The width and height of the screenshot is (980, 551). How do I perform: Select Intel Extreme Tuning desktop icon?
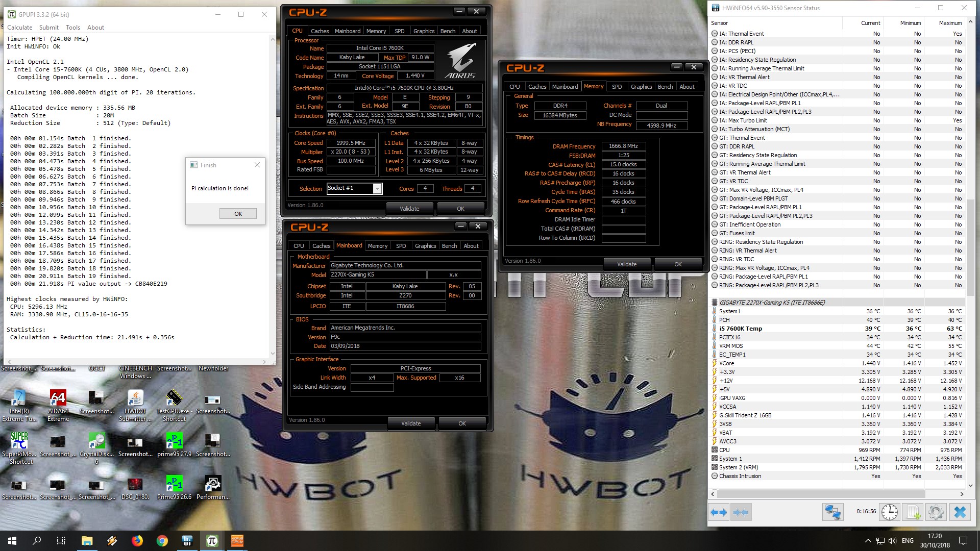point(19,406)
